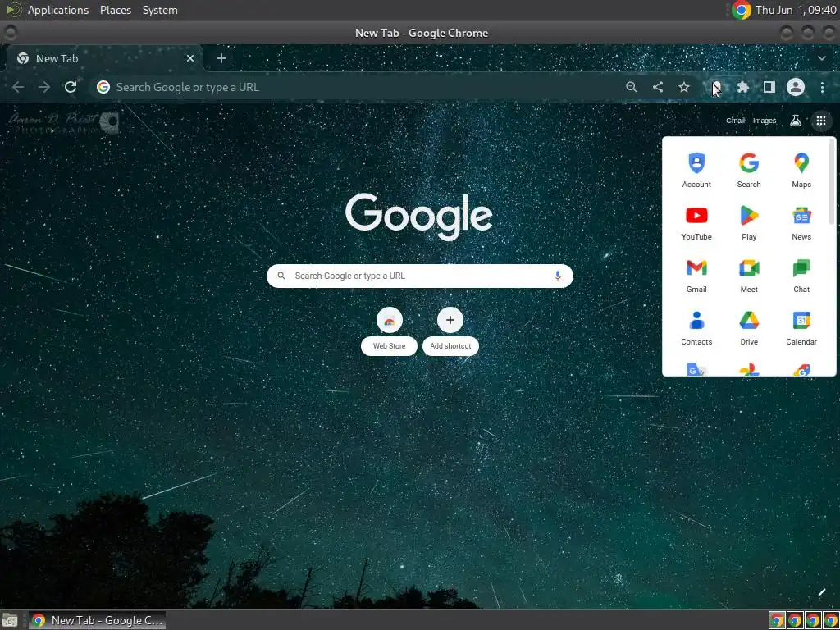Go back to the previous page

(18, 87)
